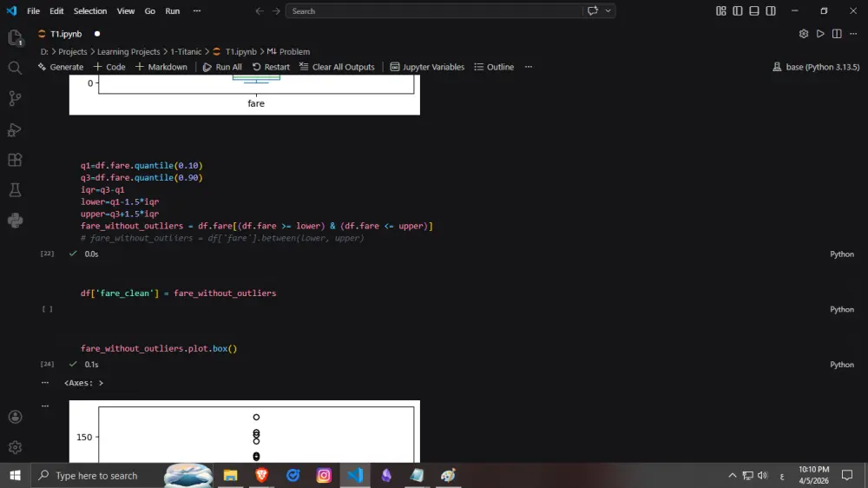Screen dimensions: 868x488
Task: Open output ellipsis menu beside boxplot image
Action: pos(45,406)
